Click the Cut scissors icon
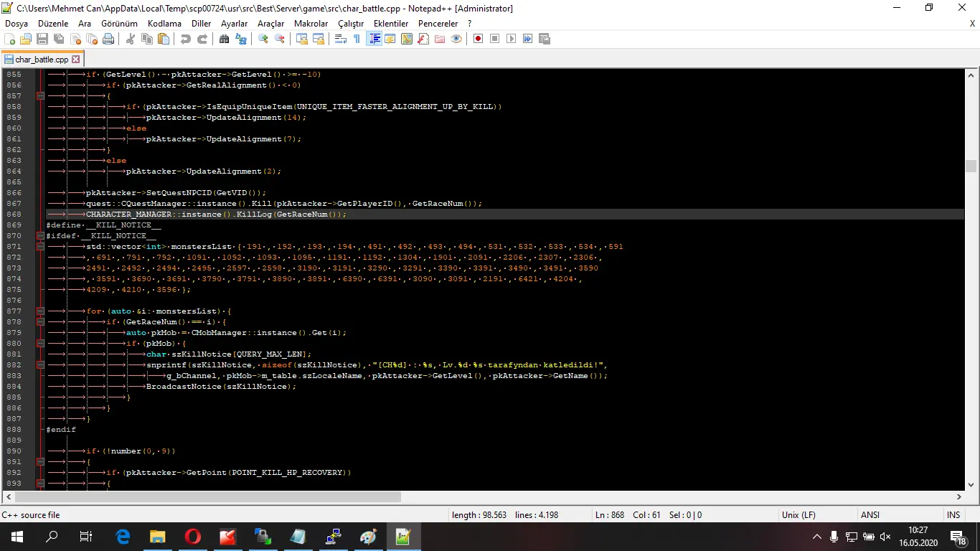 pos(131,39)
